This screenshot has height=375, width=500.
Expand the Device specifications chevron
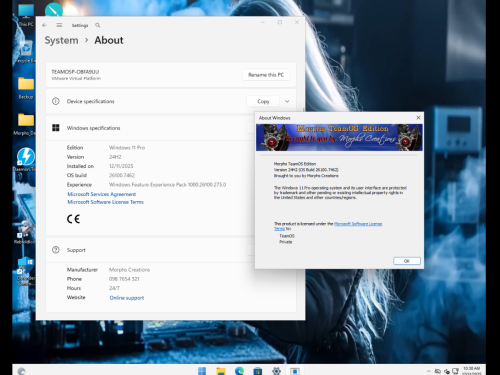pyautogui.click(x=287, y=101)
